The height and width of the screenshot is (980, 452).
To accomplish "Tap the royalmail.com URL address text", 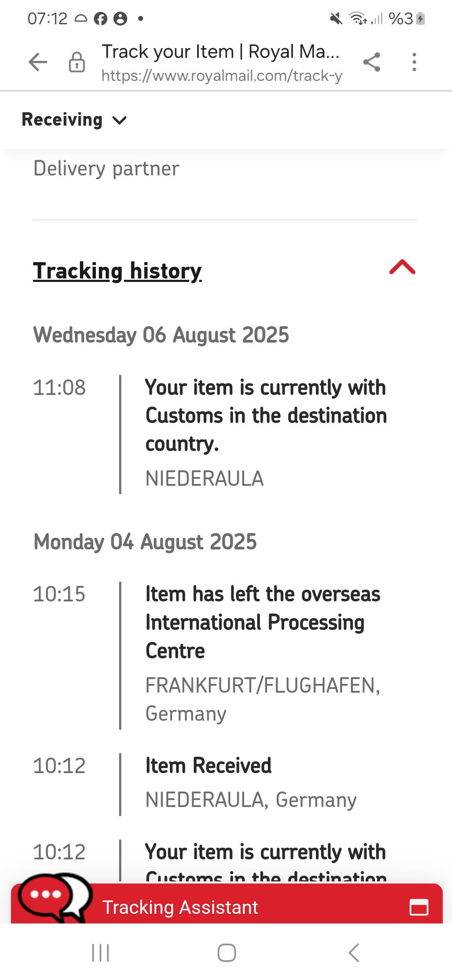I will coord(222,76).
